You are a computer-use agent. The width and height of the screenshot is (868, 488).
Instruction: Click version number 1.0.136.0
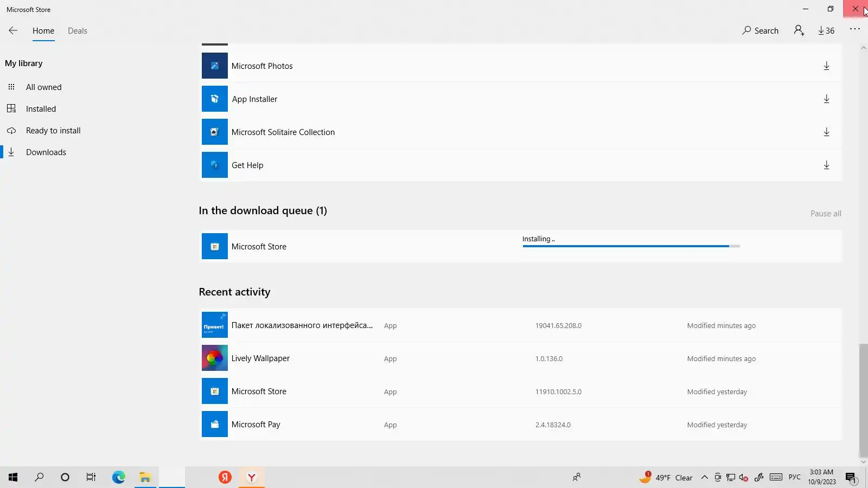[x=549, y=359]
